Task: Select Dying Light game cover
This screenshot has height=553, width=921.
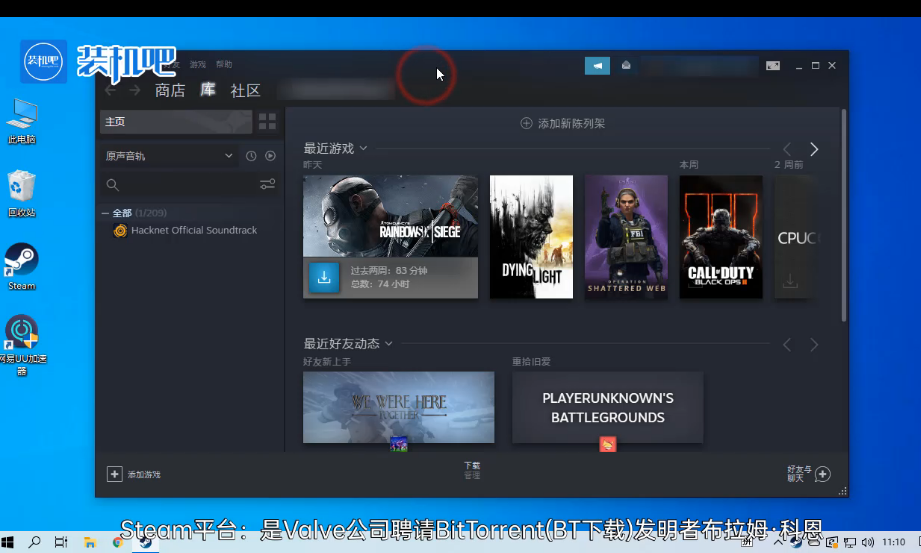Action: click(x=531, y=237)
